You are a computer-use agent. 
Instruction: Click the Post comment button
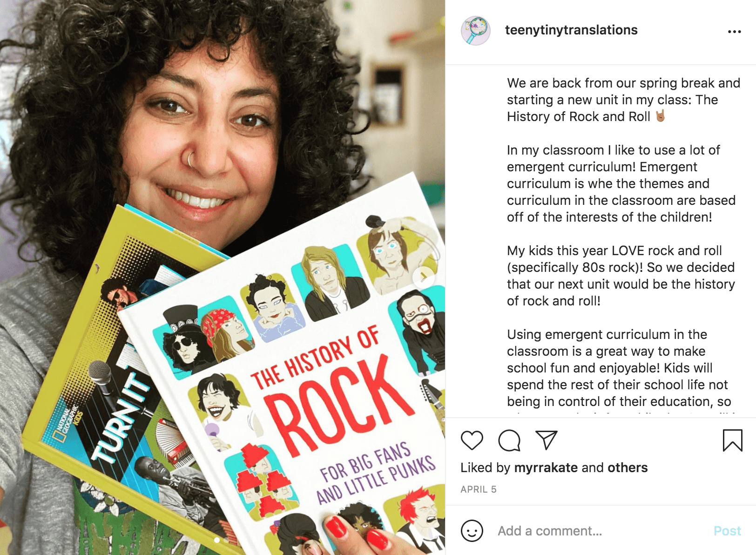[727, 531]
